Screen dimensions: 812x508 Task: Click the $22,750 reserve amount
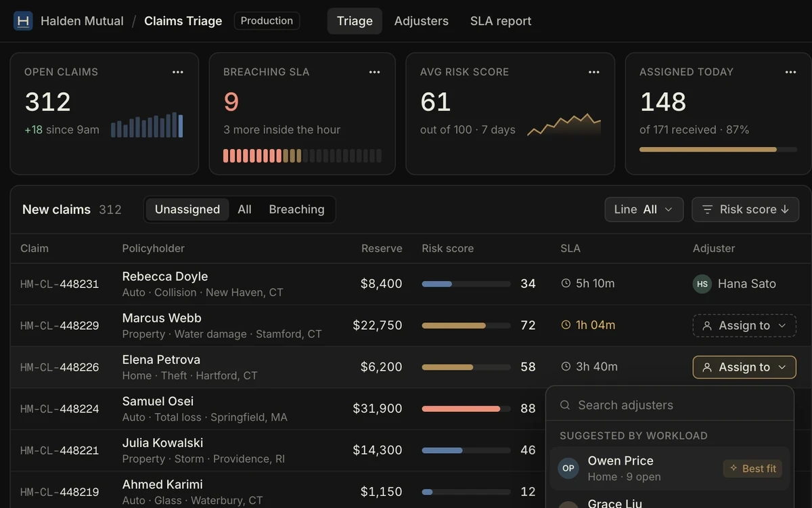(378, 325)
